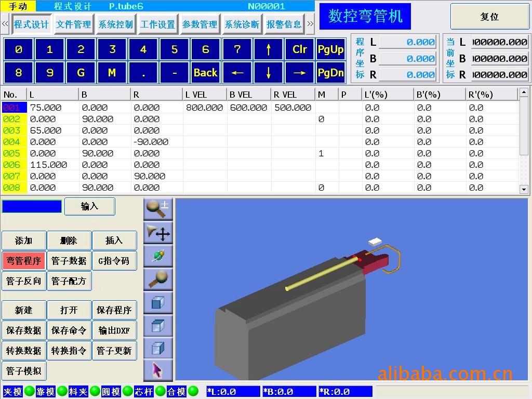Toggle the 合模 green indicator light
Screen dimensions: 532x399
193,391
